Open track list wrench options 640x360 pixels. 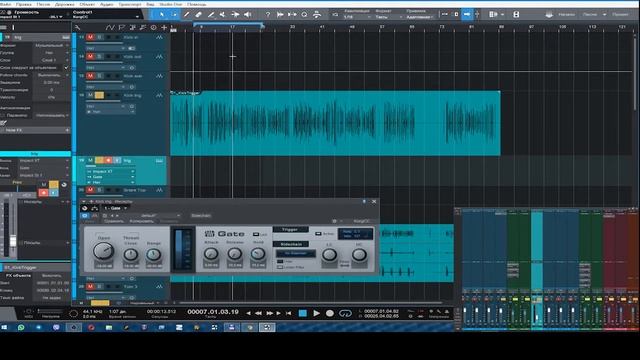[x=78, y=27]
